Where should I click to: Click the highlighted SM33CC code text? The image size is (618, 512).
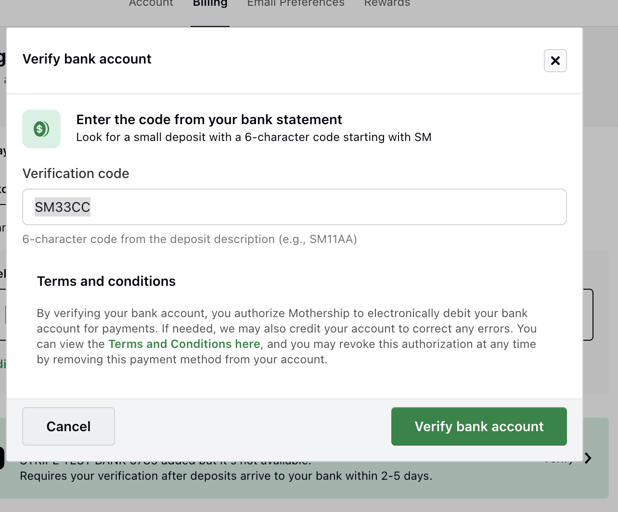click(63, 207)
